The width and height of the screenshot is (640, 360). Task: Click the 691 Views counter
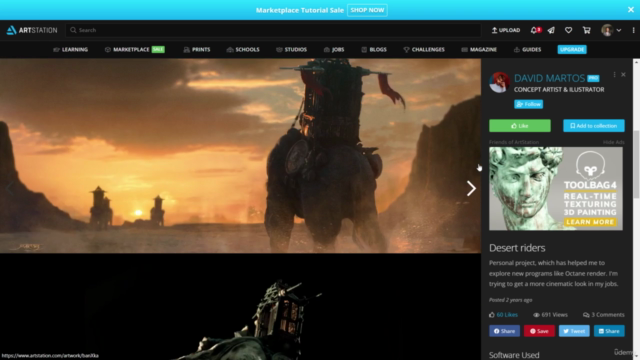click(550, 315)
